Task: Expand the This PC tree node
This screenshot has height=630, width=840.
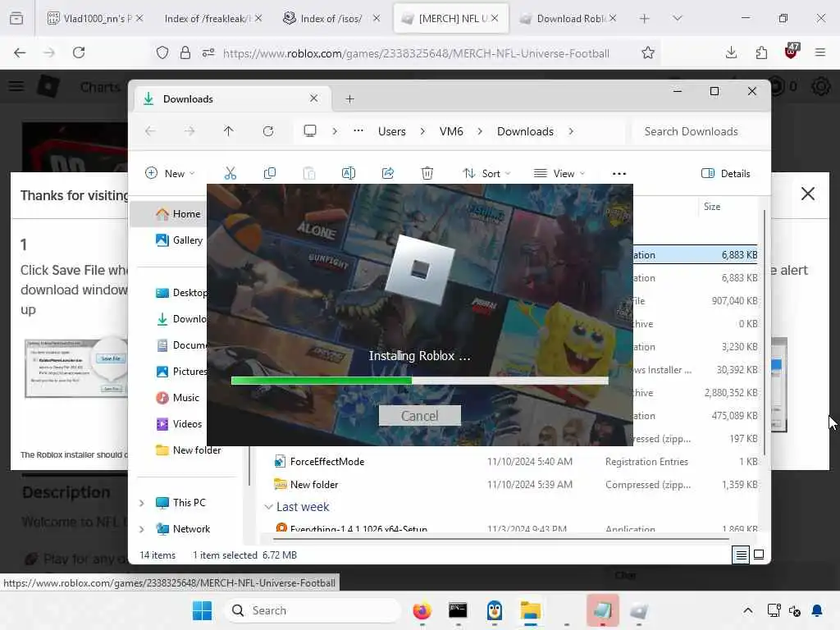Action: [142, 503]
